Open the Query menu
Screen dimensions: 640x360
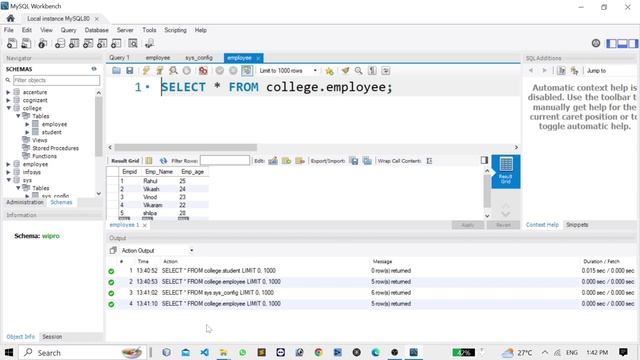click(x=68, y=30)
